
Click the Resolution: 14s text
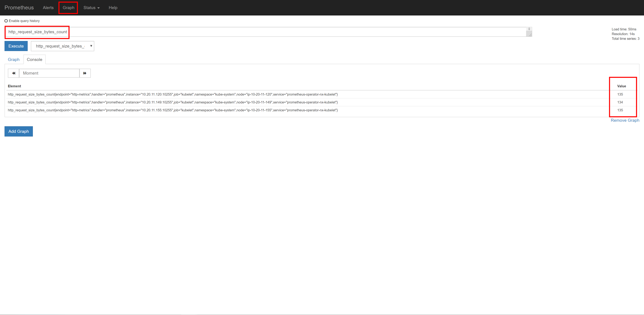(623, 34)
